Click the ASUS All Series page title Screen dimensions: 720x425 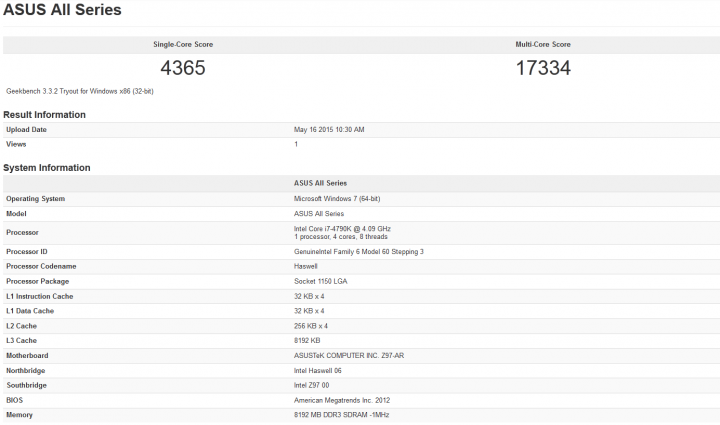tap(62, 10)
